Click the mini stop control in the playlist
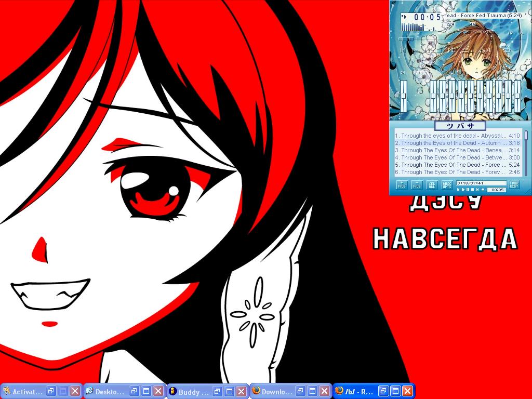The height and width of the screenshot is (399, 532). 473,190
